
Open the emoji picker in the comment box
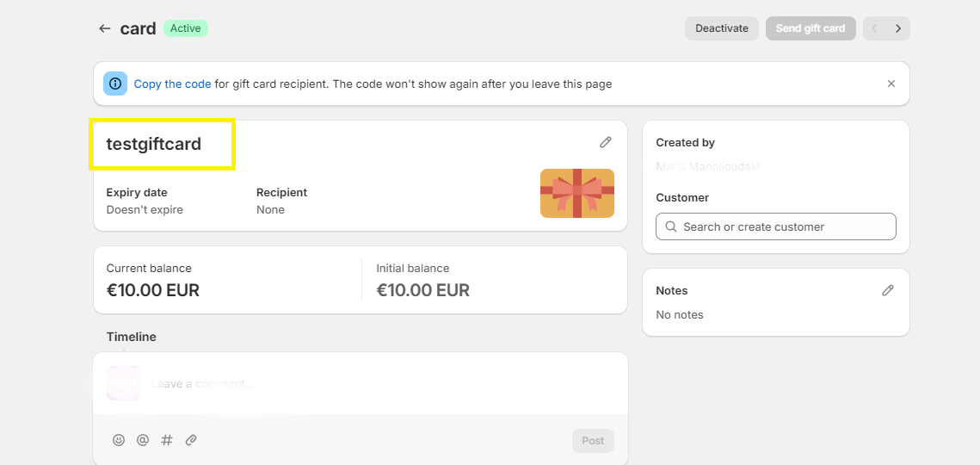tap(119, 440)
